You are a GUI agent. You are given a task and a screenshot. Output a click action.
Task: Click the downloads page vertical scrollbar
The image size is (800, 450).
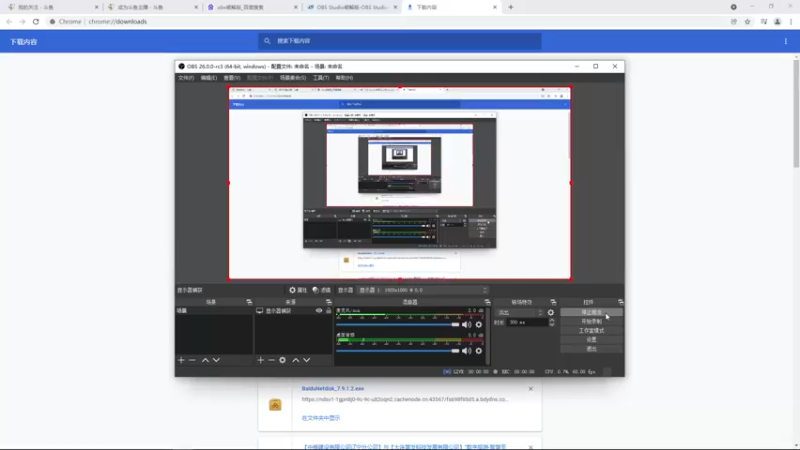(796, 113)
